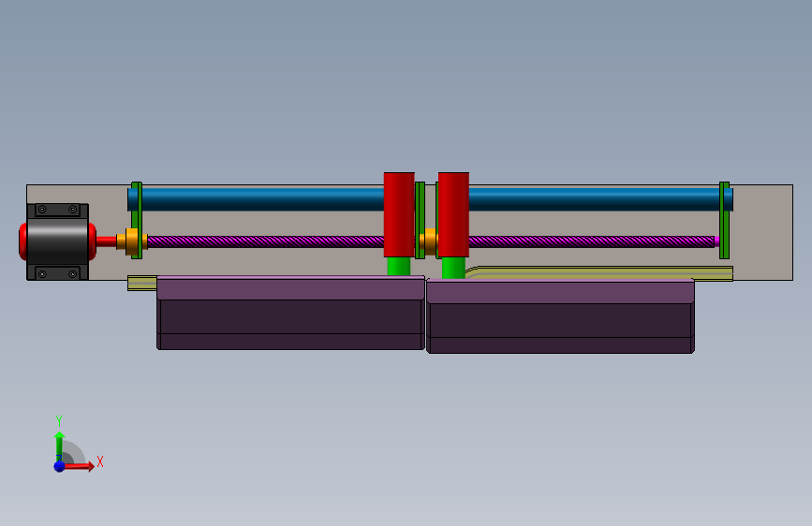812x526 pixels.
Task: Click the red rear cap on motor's left
Action: (22, 241)
